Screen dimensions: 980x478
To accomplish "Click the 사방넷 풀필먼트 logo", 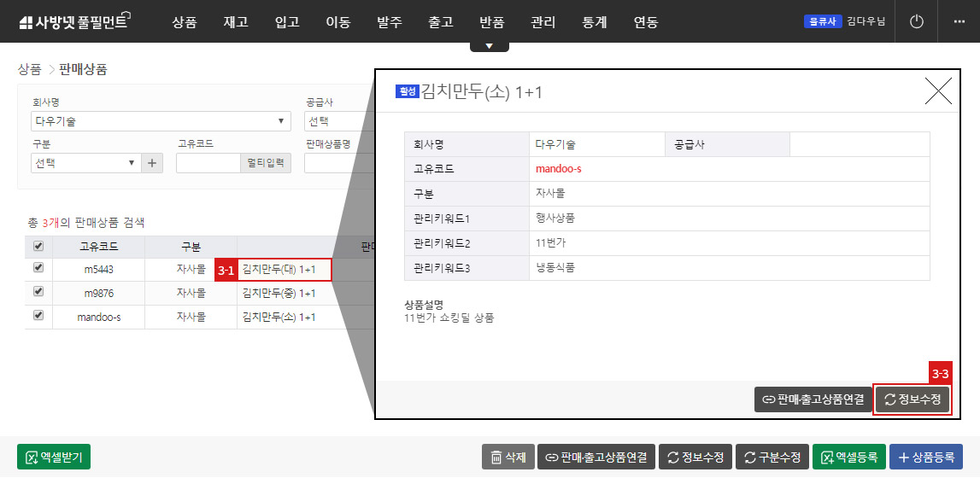I will click(75, 22).
